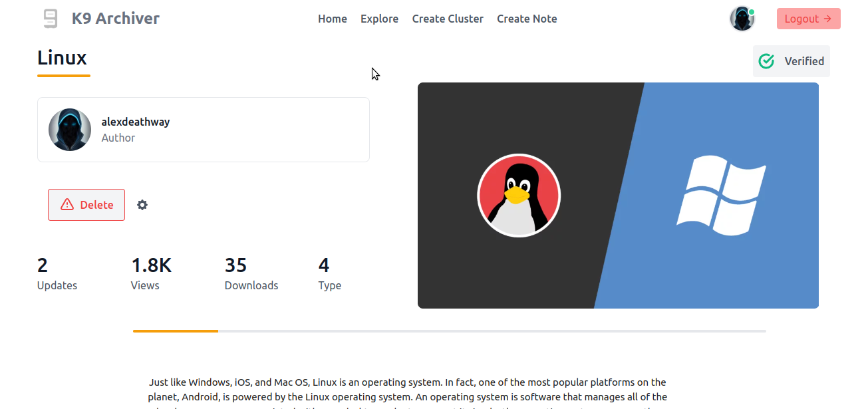Open the profile avatar in the navbar

(742, 19)
